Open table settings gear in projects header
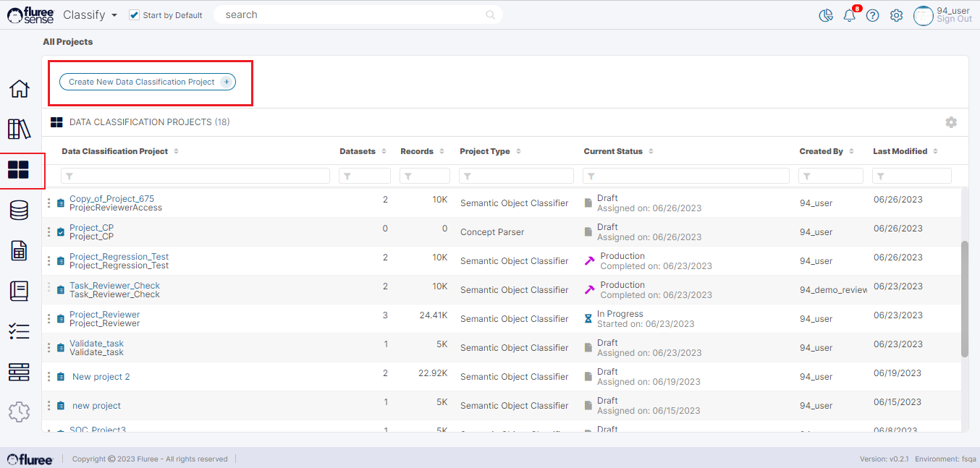This screenshot has width=980, height=468. 951,122
